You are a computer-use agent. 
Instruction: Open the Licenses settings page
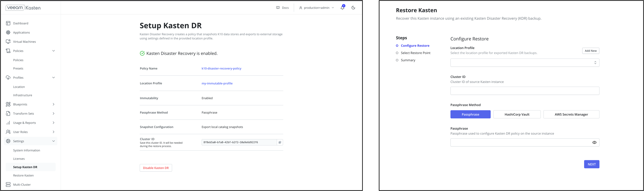pyautogui.click(x=19, y=159)
